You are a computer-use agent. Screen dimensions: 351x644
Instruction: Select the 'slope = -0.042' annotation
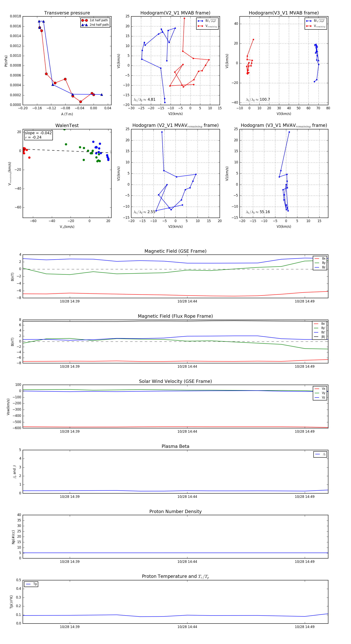click(38, 133)
